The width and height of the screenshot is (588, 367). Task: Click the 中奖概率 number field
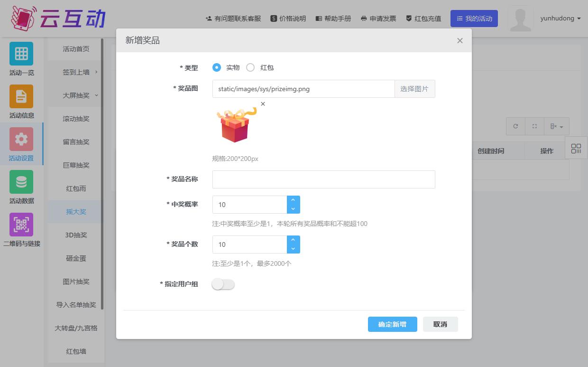coord(249,205)
